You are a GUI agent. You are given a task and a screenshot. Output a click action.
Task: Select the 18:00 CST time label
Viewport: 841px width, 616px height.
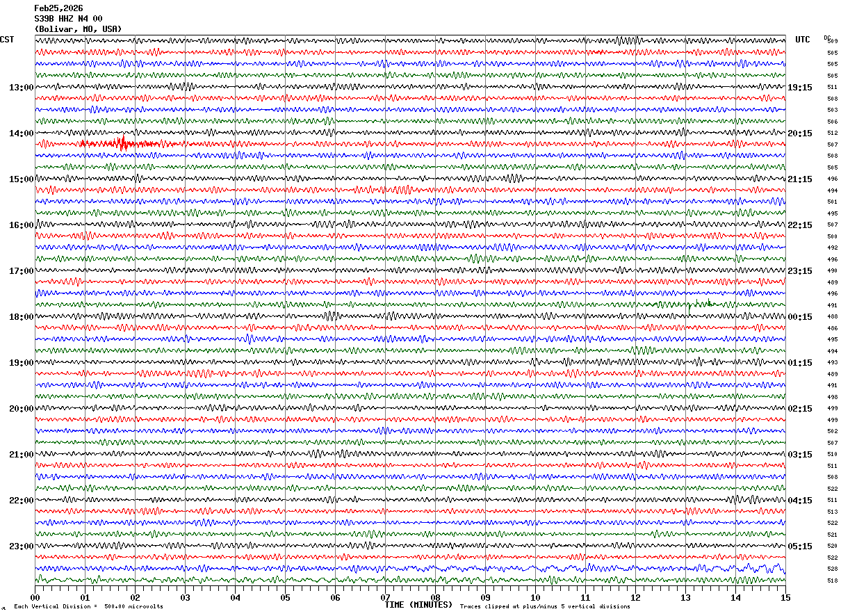coord(22,317)
